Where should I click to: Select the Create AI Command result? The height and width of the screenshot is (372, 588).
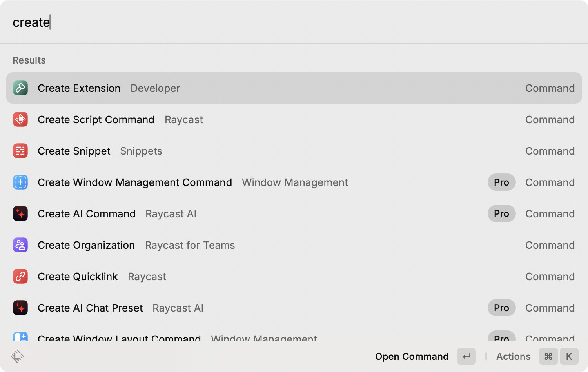(294, 213)
